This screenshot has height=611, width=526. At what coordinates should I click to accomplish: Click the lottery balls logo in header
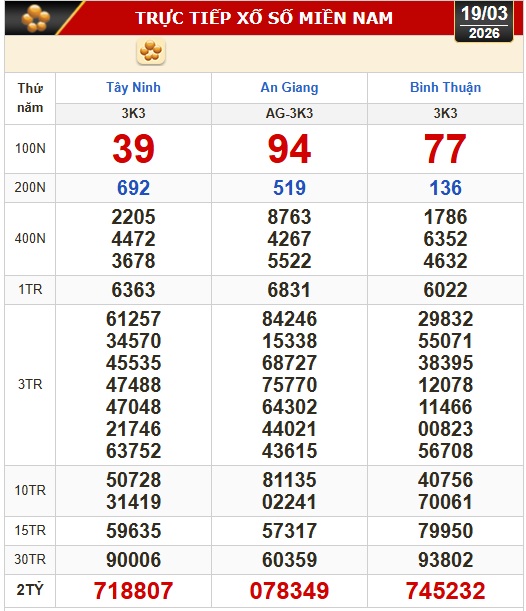36,18
